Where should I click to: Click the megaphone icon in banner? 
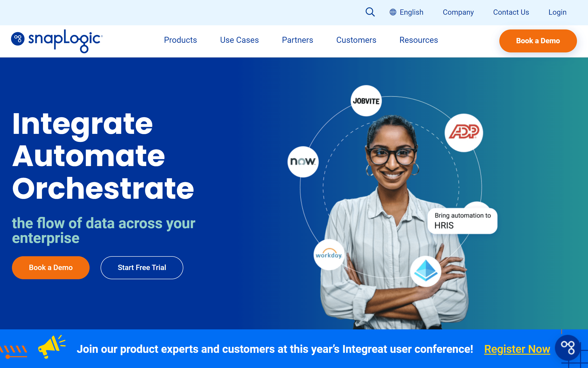click(52, 347)
